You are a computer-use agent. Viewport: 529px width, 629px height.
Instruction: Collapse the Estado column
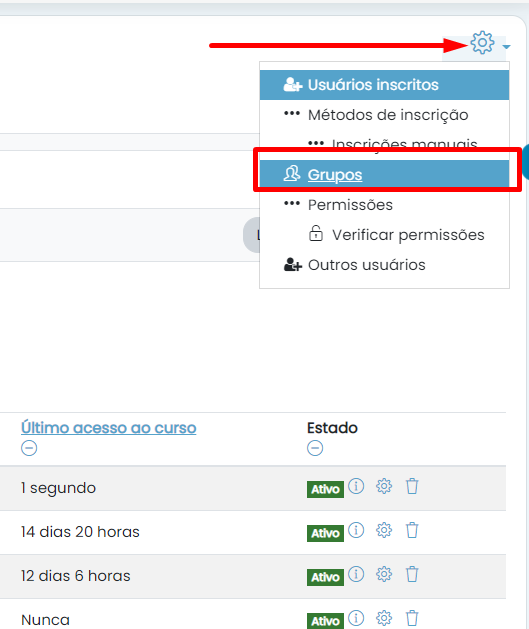point(315,448)
